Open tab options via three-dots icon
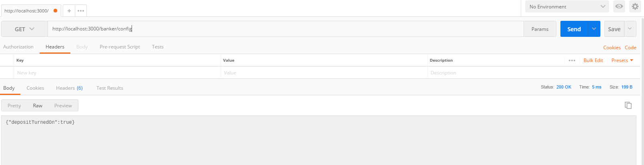Screen dimensions: 644x165 point(81,11)
